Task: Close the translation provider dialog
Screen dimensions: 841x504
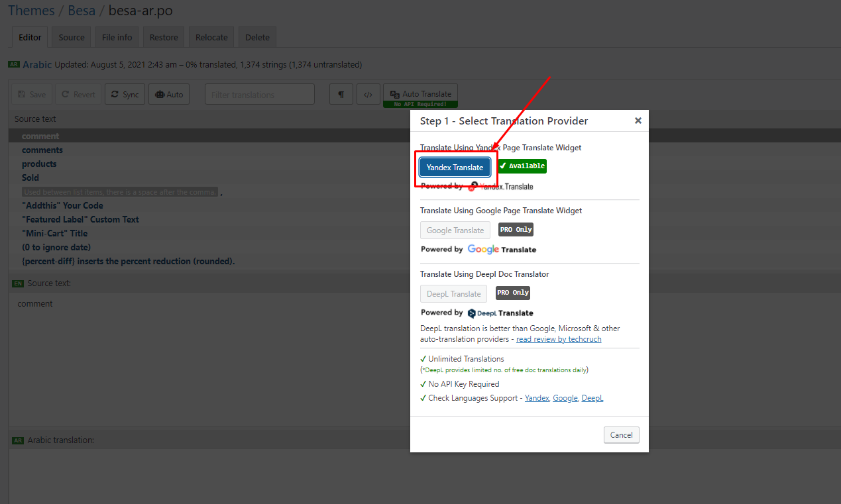Action: (638, 121)
